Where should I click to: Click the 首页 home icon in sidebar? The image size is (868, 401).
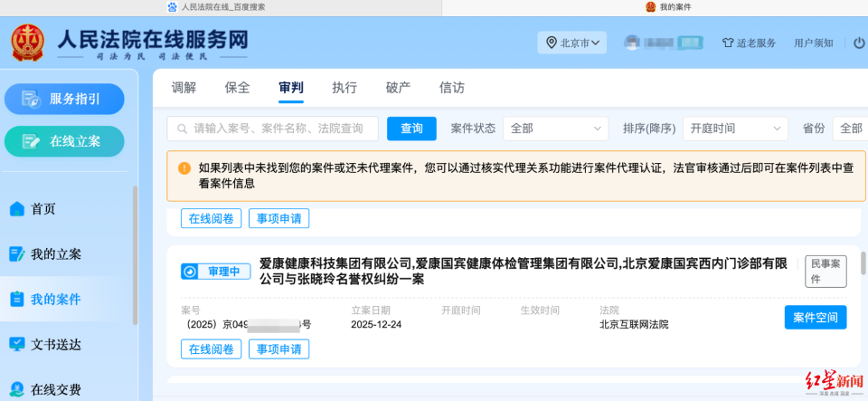coord(17,209)
